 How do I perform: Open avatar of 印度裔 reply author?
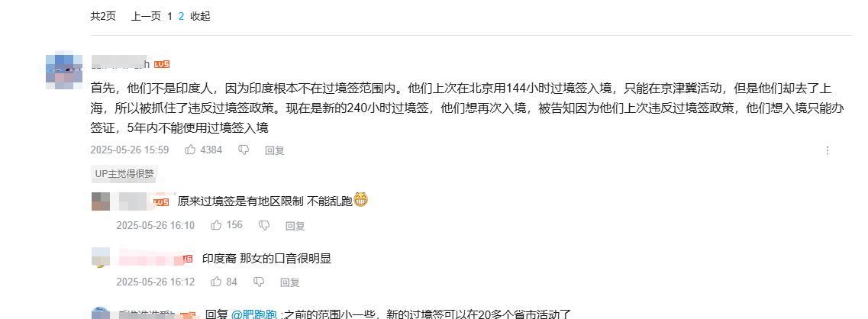[x=101, y=257]
